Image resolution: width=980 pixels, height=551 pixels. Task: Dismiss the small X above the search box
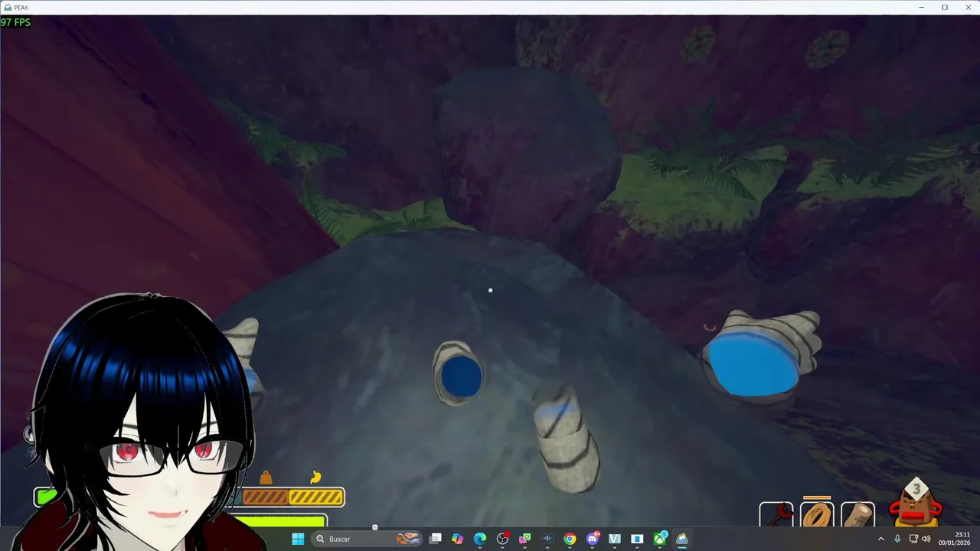[374, 527]
